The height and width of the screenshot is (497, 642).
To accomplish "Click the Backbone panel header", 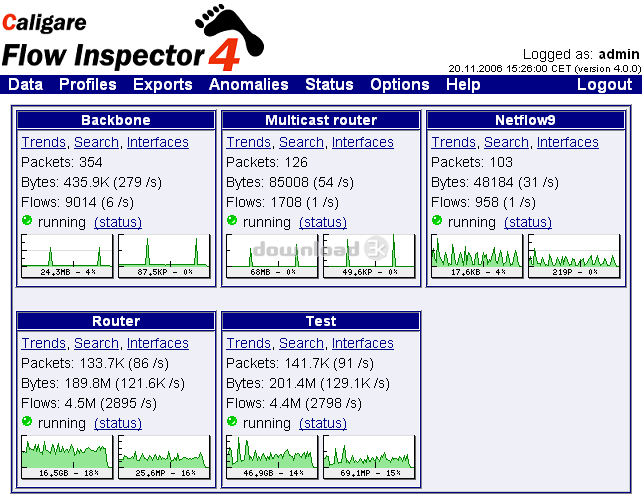I will (x=116, y=120).
